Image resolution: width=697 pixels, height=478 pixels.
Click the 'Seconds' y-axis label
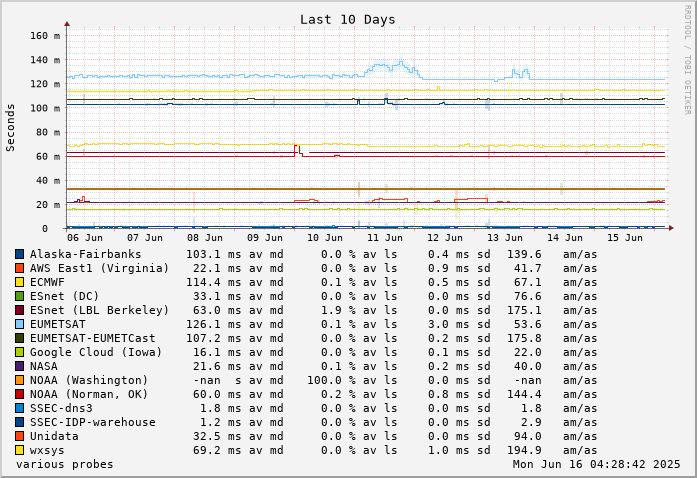point(10,128)
